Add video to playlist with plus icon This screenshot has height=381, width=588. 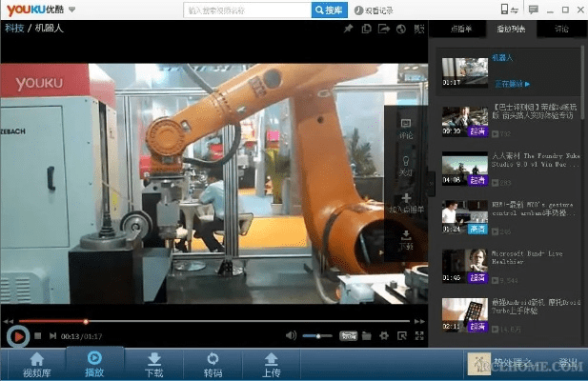[x=405, y=201]
